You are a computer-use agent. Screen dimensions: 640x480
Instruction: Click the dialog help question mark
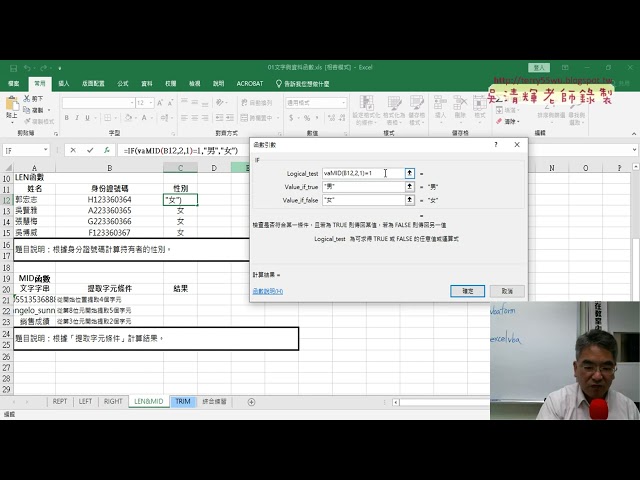click(496, 144)
